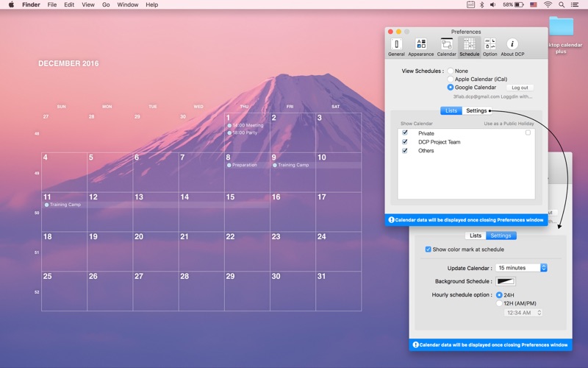The height and width of the screenshot is (368, 588).
Task: Open the Update Calendar interval dropdown
Action: click(521, 268)
